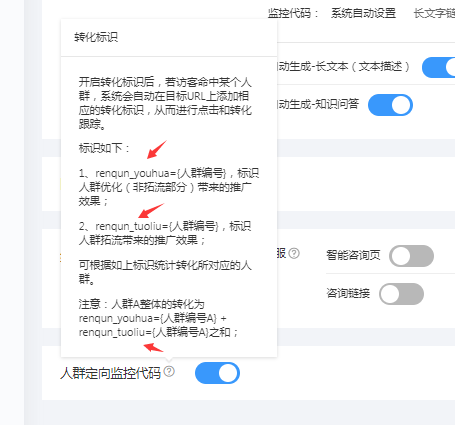Click the red arrow above the renqun_tuoliu line
This screenshot has height=425, width=455.
(x=151, y=211)
